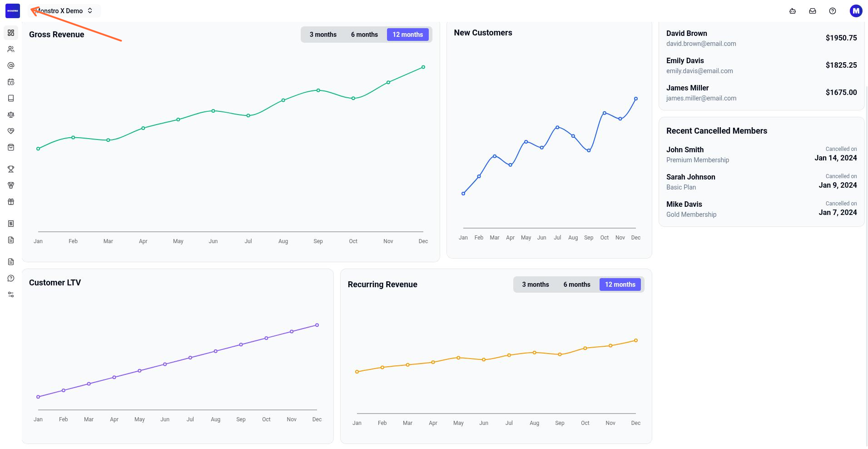The image size is (868, 449).
Task: Click the help question mark icon in header
Action: point(833,11)
